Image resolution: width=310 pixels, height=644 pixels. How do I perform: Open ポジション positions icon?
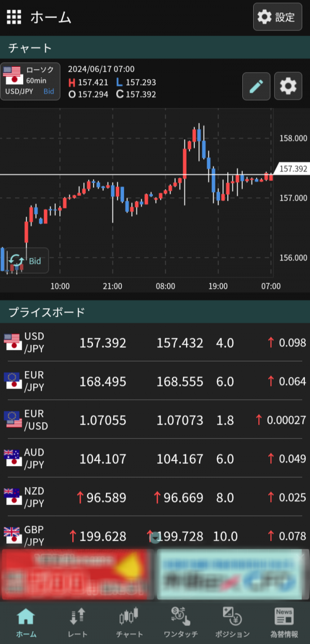pyautogui.click(x=232, y=622)
